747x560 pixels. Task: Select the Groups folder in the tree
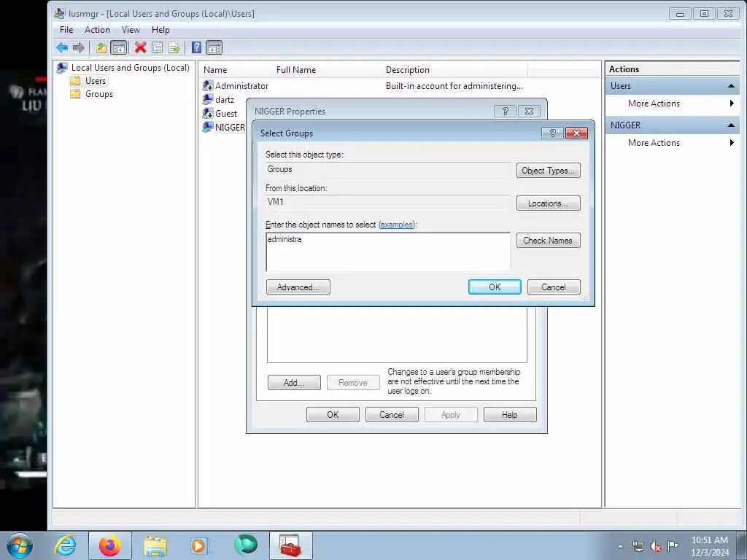coord(99,94)
